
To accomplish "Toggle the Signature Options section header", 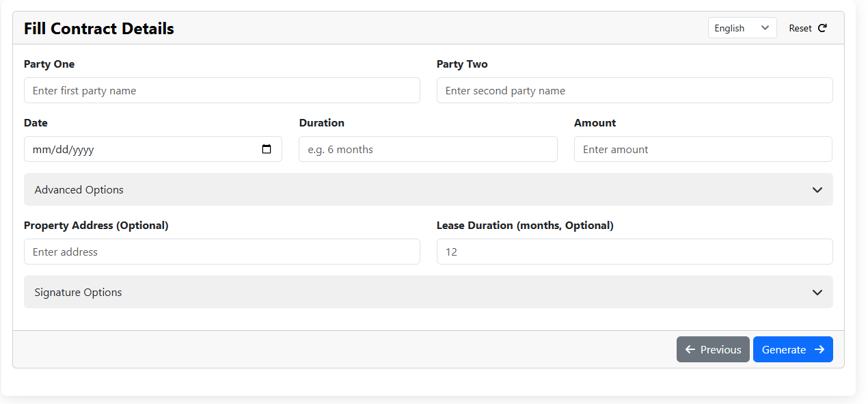I will point(410,292).
